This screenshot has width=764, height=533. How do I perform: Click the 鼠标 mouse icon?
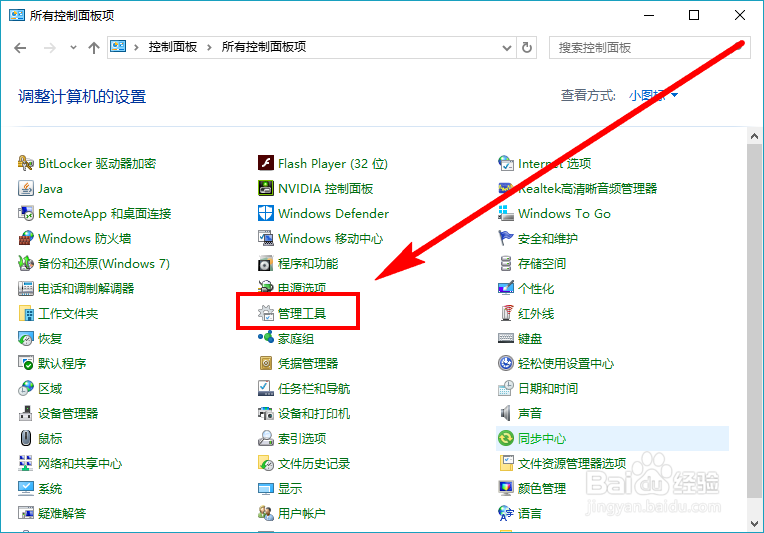[x=25, y=438]
